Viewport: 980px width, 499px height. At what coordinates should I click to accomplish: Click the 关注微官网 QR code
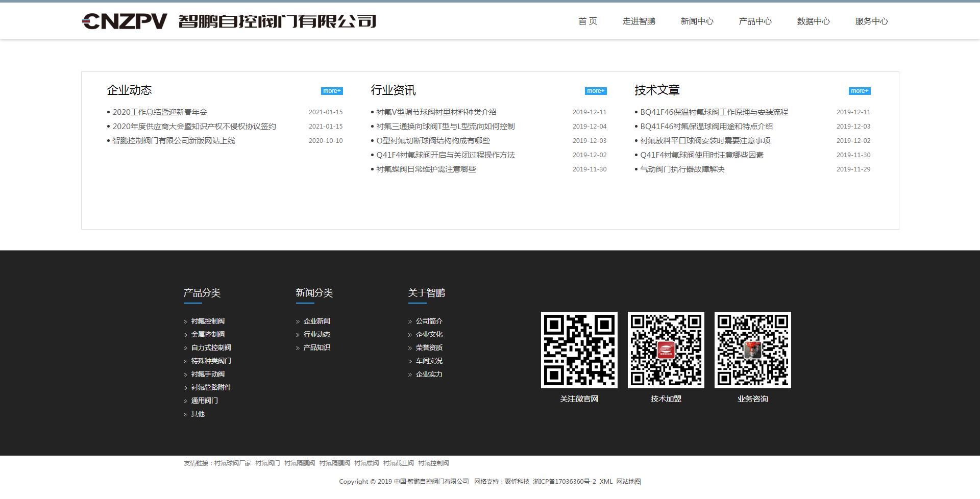(579, 350)
